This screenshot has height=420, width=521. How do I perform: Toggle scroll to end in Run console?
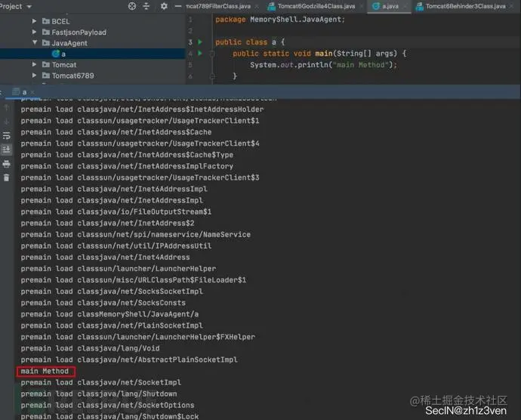(x=7, y=150)
